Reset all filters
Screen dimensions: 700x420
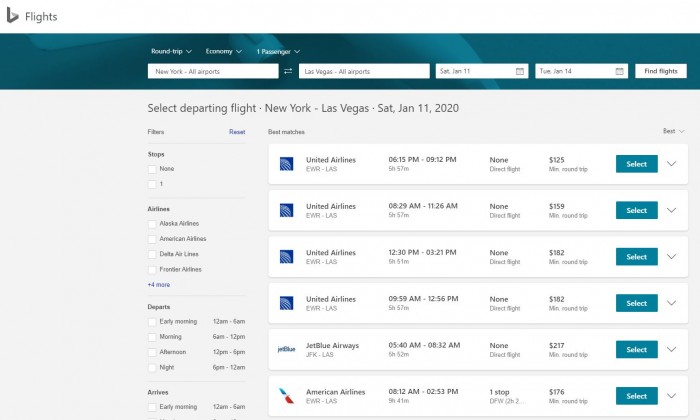tap(237, 132)
